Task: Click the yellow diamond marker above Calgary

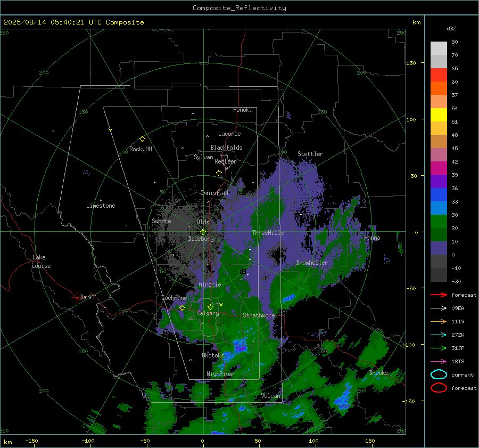Action: [x=210, y=307]
